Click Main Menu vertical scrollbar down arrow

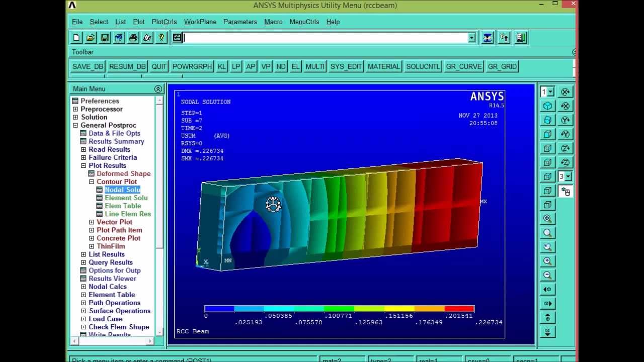[159, 332]
